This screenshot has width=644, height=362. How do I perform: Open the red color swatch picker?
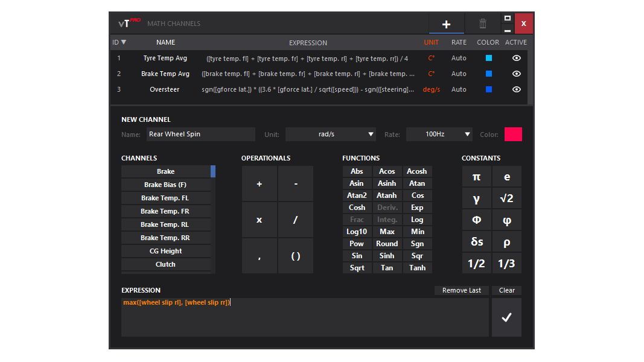(x=513, y=134)
